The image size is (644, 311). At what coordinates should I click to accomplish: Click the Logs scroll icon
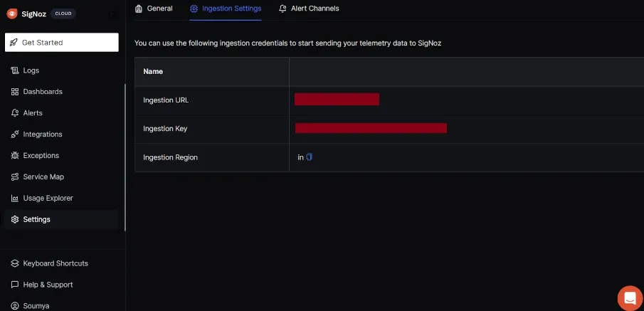coord(15,70)
